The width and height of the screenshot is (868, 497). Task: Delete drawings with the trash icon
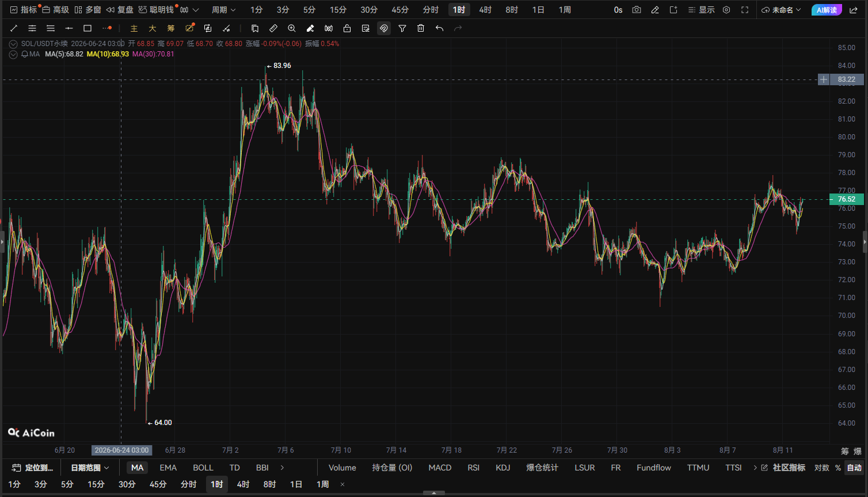coord(421,28)
